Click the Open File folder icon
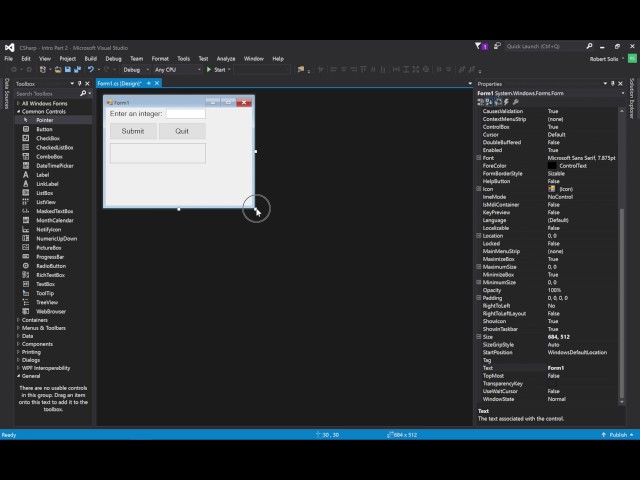640x480 pixels. coord(58,70)
